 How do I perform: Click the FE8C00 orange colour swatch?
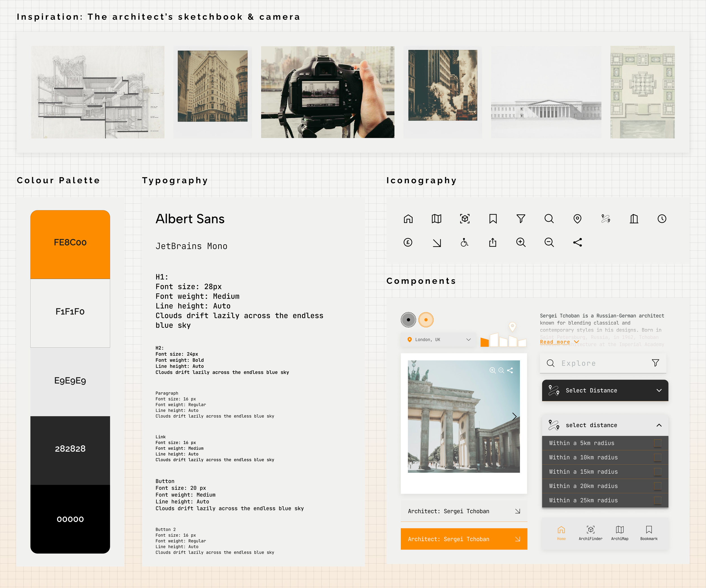click(70, 244)
